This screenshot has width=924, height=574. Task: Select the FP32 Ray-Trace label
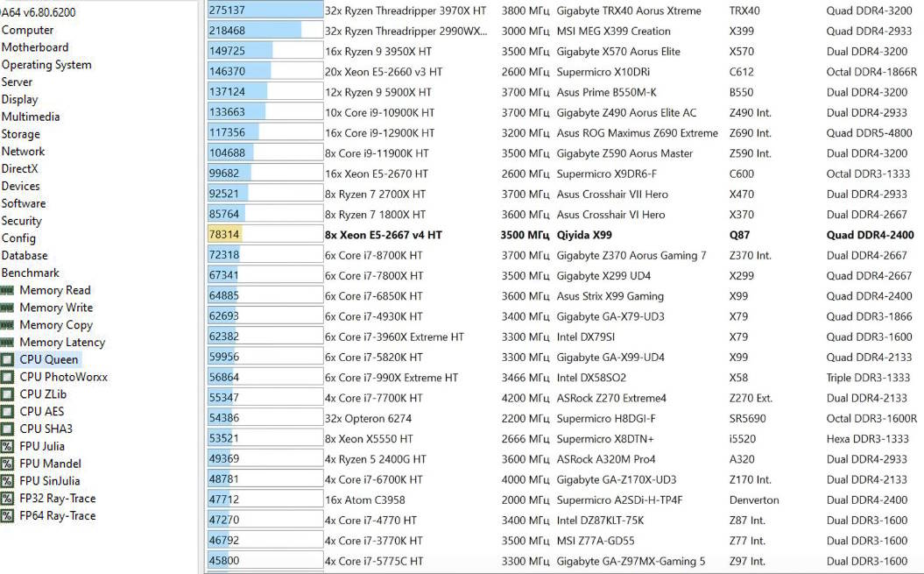tap(57, 499)
